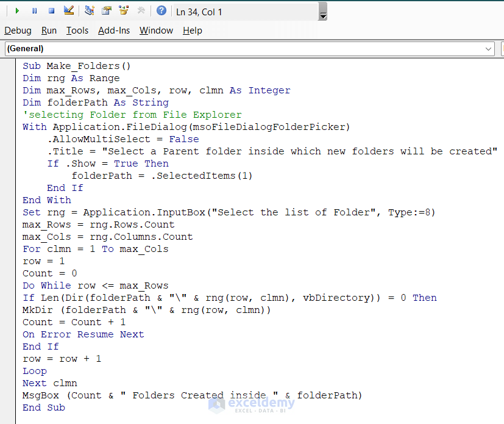Screen dimensions: 504x424
Task: Click the Break (pause) toolbar icon
Action: point(34,11)
